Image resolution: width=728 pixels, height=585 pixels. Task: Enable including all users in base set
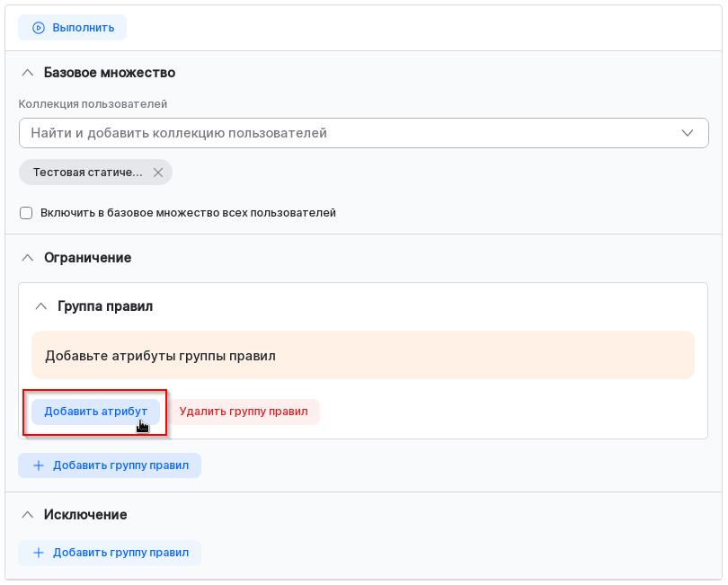(26, 213)
